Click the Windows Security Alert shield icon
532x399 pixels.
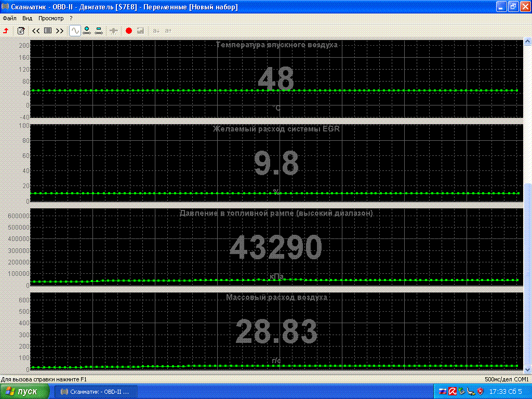pos(481,391)
